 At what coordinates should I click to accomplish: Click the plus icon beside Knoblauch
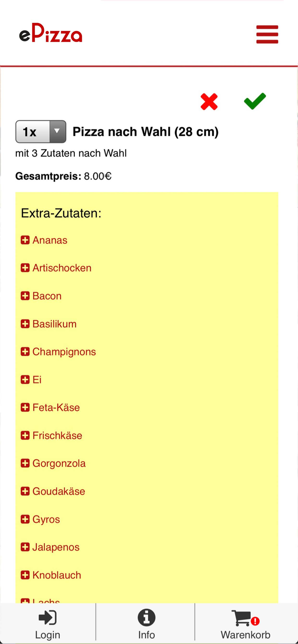[x=25, y=575]
